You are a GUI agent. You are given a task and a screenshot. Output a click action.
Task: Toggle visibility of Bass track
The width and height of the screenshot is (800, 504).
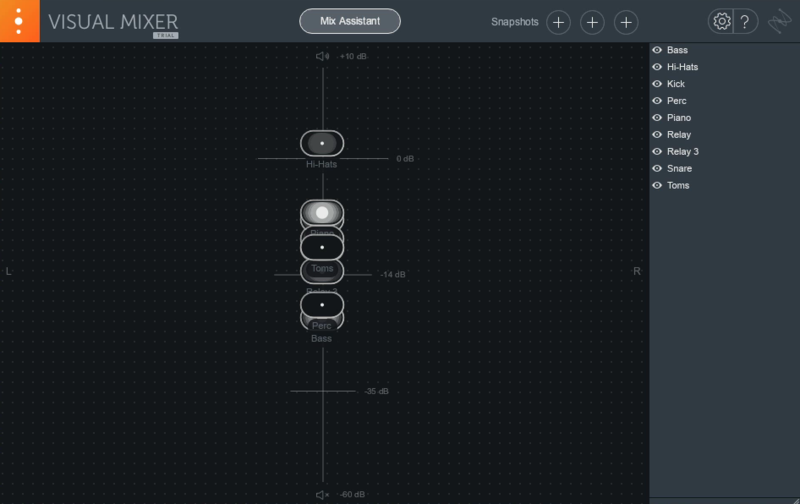[x=657, y=50]
